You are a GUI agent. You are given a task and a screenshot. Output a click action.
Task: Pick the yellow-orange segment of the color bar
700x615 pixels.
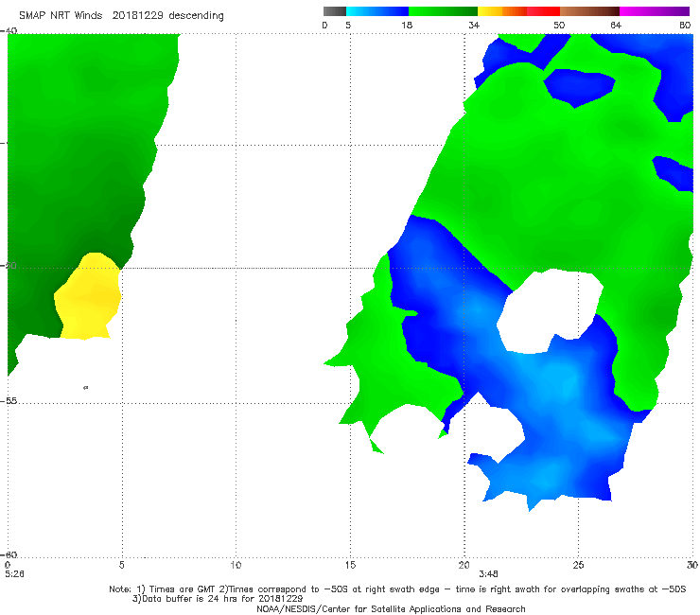tap(501, 11)
